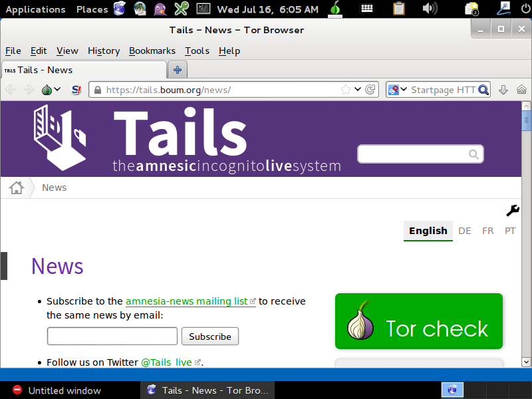Launch Tor Browser from the top panel globe icon

120,9
